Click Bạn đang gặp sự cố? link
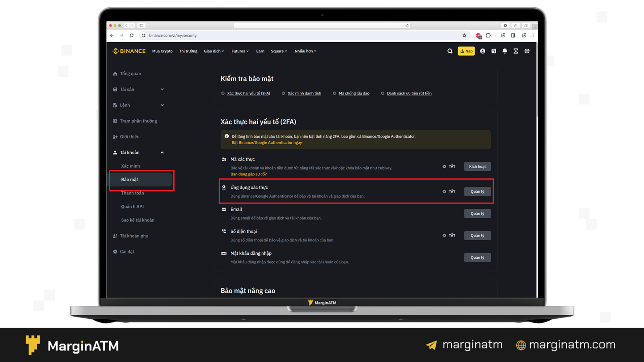644x362 pixels. coord(249,174)
